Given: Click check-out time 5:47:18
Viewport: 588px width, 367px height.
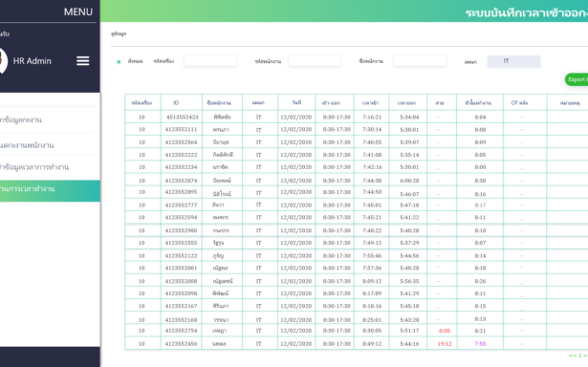Looking at the screenshot, I should coord(409,205).
